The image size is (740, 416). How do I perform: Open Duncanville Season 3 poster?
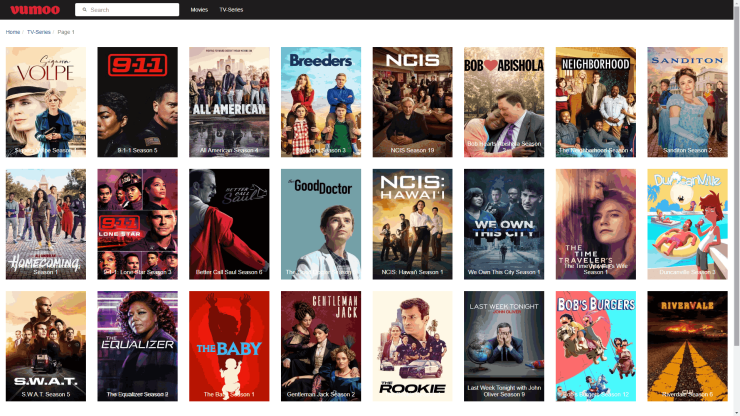click(688, 224)
